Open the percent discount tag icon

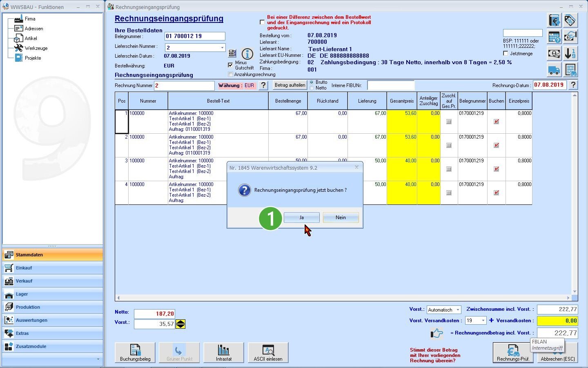click(570, 20)
